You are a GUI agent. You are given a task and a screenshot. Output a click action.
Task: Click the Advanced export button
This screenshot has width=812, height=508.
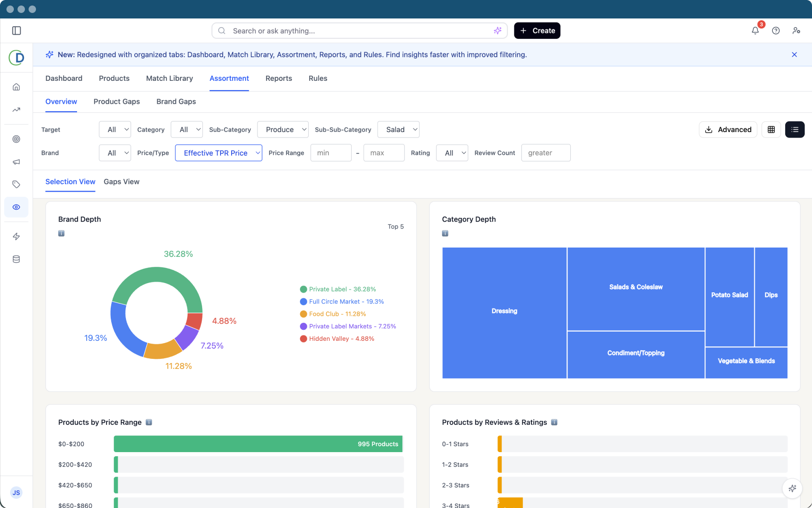728,130
